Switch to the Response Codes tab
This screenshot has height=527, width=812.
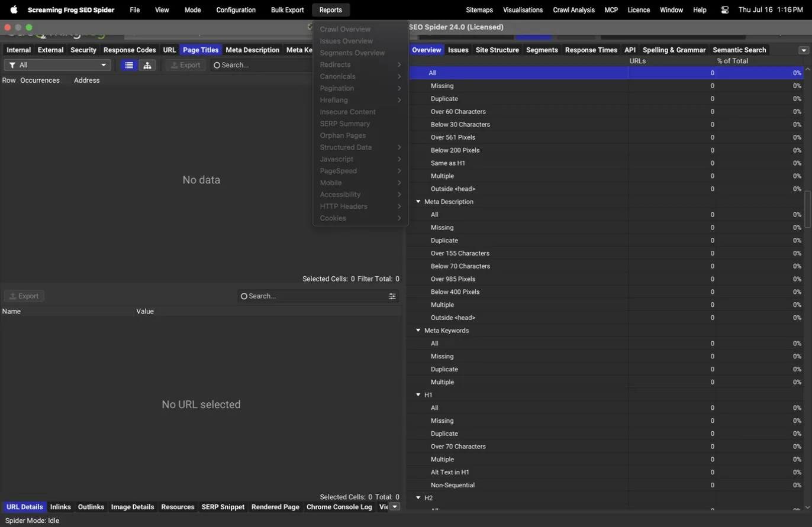[130, 50]
